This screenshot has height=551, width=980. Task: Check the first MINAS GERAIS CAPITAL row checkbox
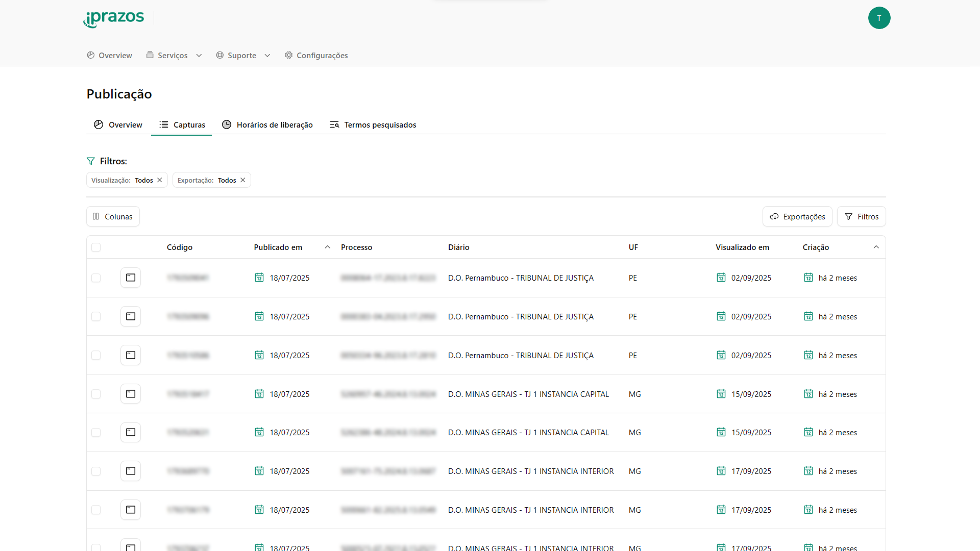96,394
